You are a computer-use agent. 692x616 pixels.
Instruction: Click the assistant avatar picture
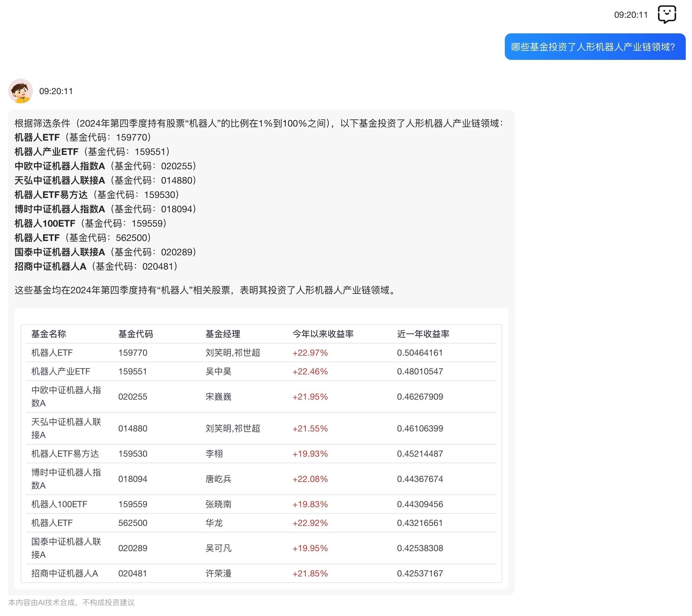(x=20, y=91)
